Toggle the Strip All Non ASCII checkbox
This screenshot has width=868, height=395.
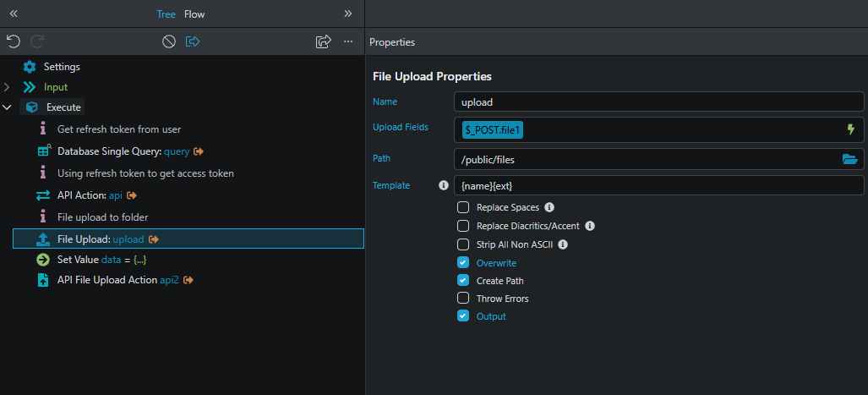pos(463,244)
